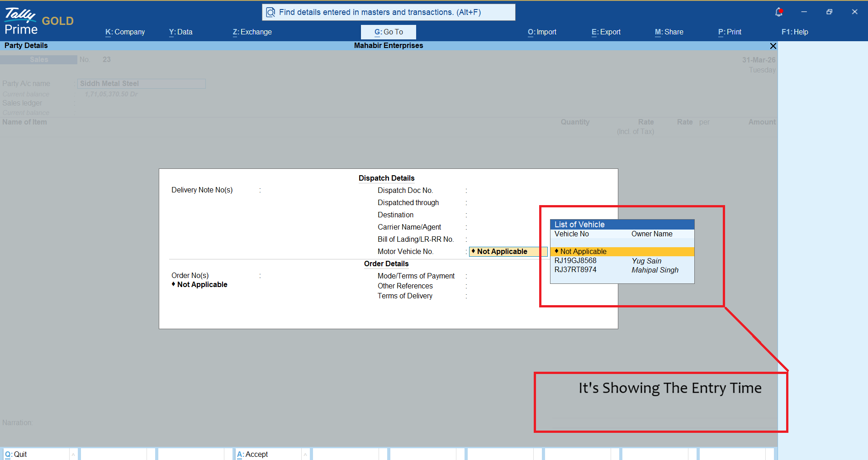Image resolution: width=868 pixels, height=460 pixels.
Task: Open the O: Import menu
Action: point(542,32)
